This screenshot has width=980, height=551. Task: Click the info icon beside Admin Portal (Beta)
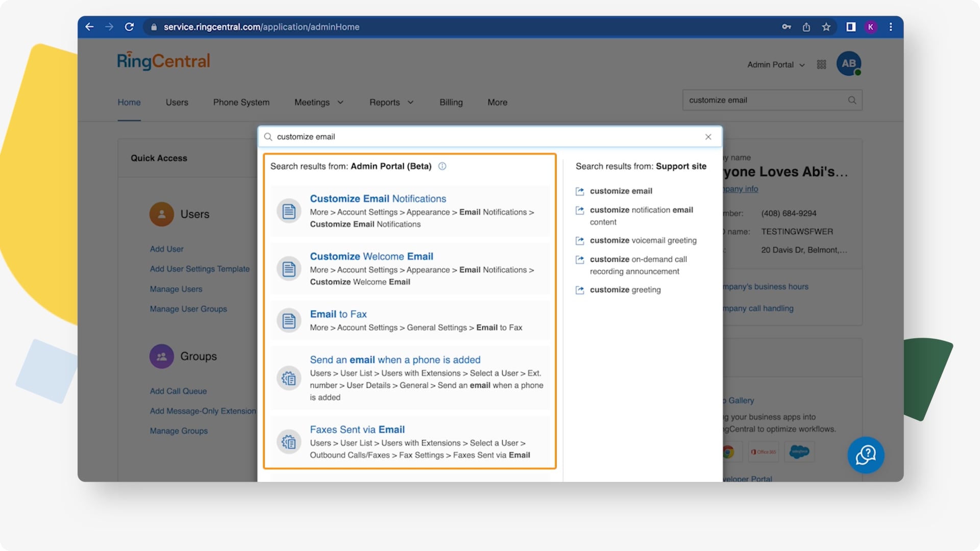(x=442, y=166)
